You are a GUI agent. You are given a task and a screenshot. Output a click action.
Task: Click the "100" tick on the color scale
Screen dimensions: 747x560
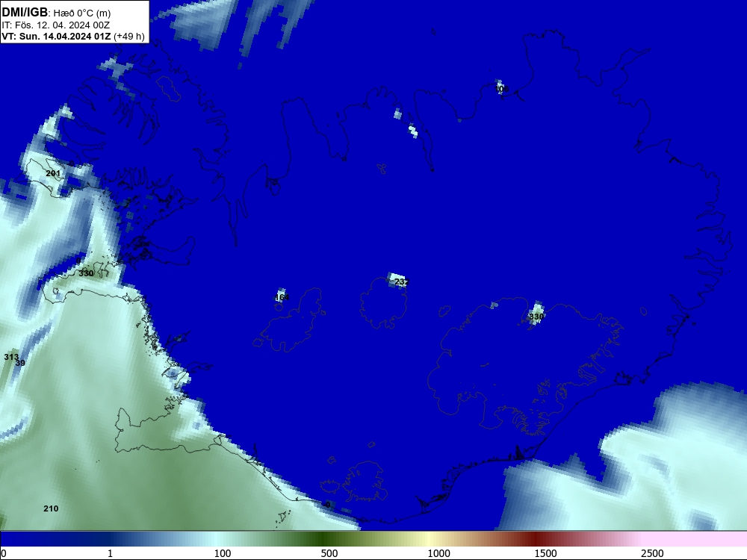coord(223,553)
